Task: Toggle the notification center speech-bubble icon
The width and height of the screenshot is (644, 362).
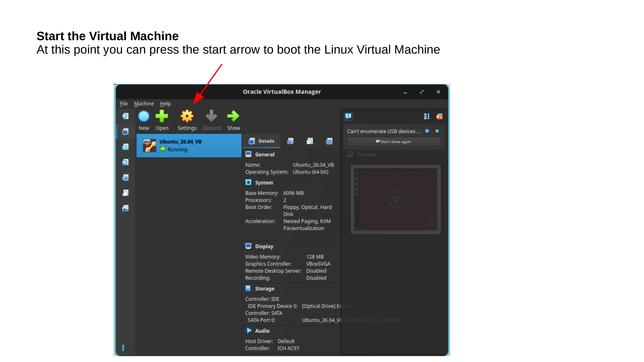Action: click(348, 116)
